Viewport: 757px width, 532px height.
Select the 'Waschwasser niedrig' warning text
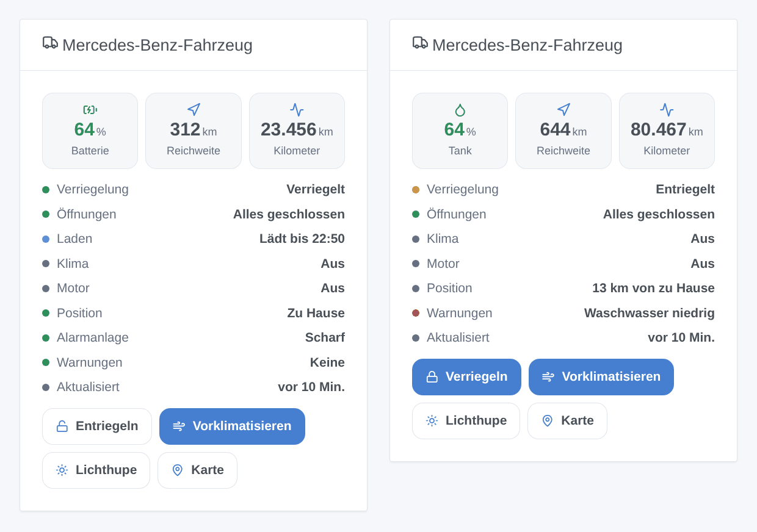click(x=650, y=313)
